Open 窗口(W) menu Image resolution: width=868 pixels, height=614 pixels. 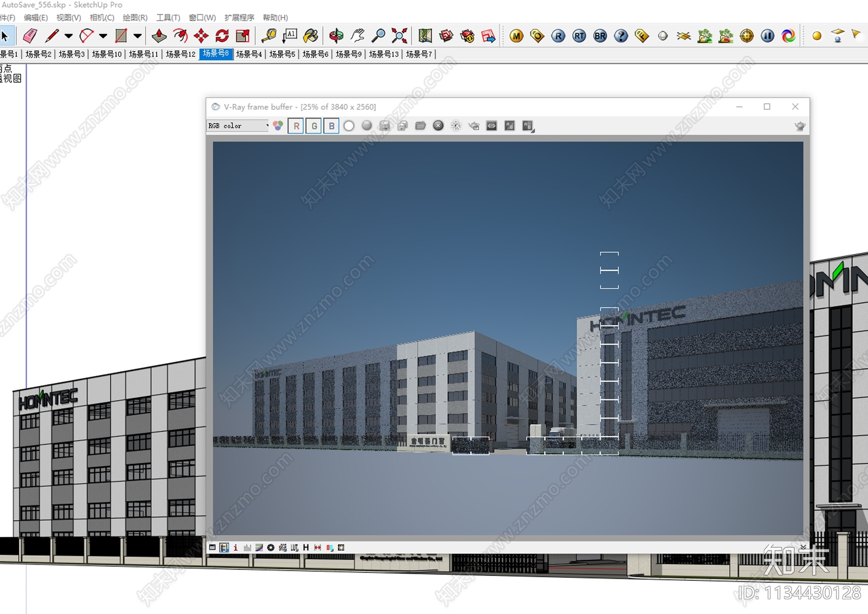coord(202,17)
